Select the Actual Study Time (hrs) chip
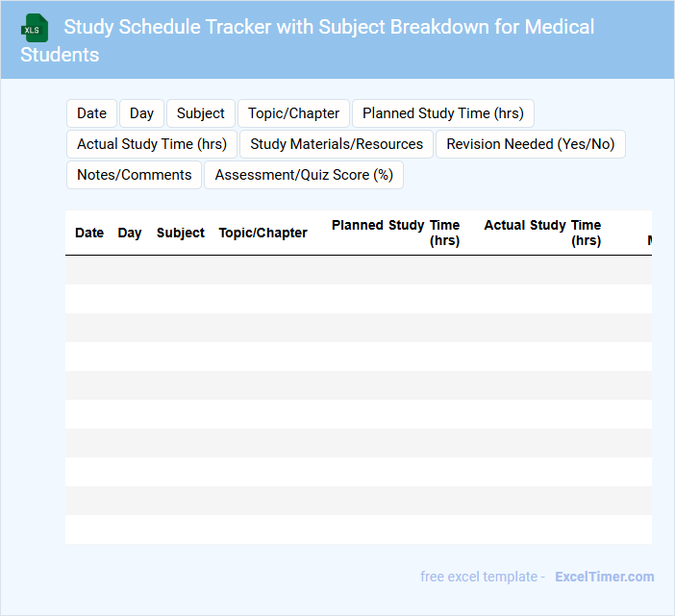 pos(152,144)
